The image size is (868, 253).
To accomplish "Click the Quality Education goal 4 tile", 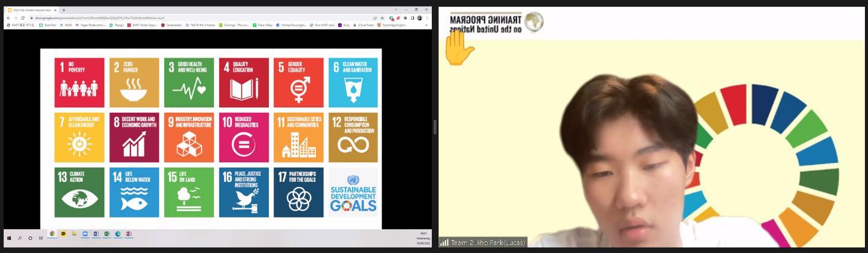I will pos(244,83).
